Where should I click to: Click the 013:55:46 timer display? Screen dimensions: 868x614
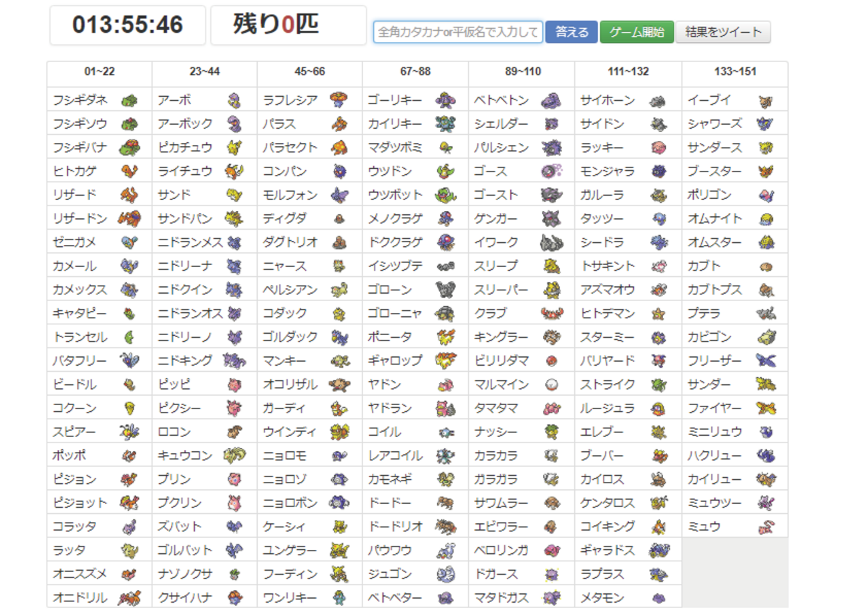tap(128, 25)
